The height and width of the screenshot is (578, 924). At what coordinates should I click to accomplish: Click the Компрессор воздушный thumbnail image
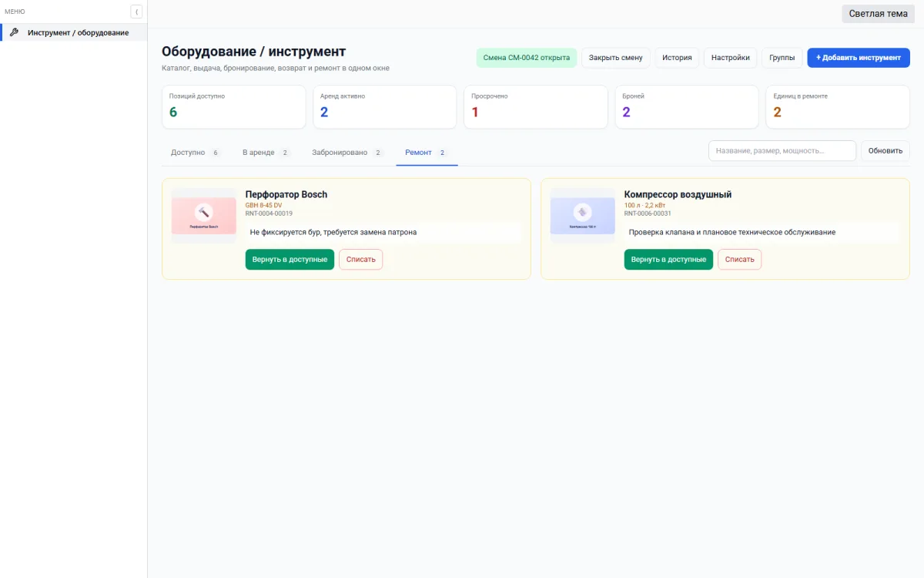(583, 216)
